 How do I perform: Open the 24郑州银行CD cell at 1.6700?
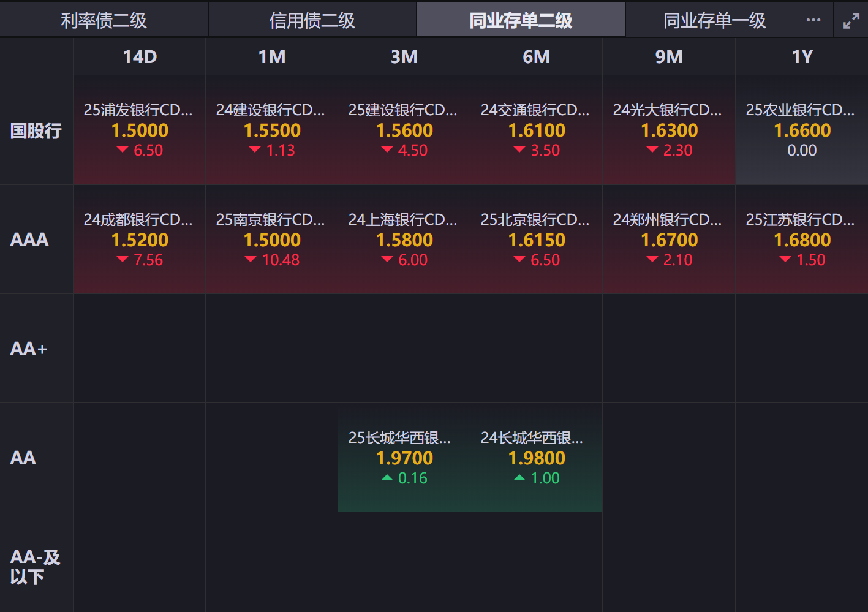pos(669,240)
